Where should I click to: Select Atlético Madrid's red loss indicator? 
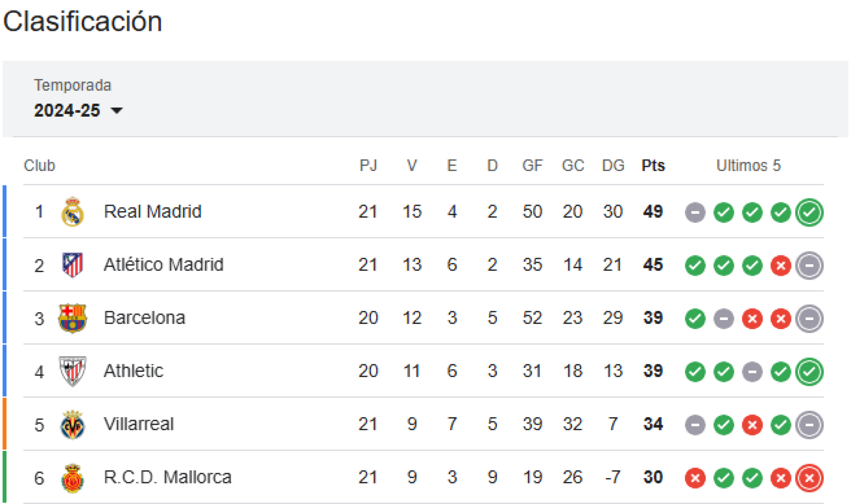click(x=781, y=265)
